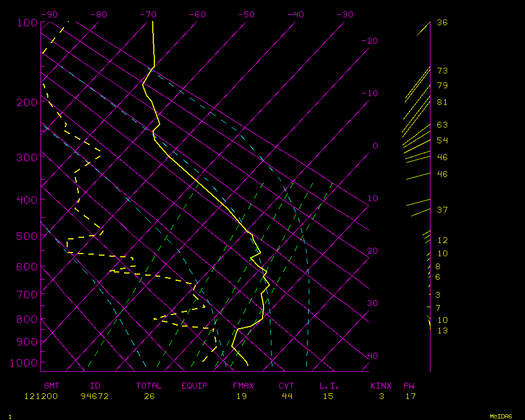The image size is (525, 420).
Task: Click the 500 pressure level label
Action: [27, 236]
